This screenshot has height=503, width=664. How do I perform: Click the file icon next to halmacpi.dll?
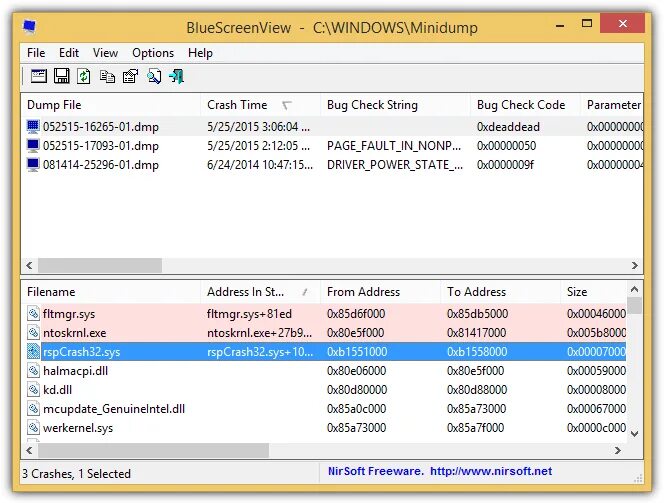click(x=33, y=371)
